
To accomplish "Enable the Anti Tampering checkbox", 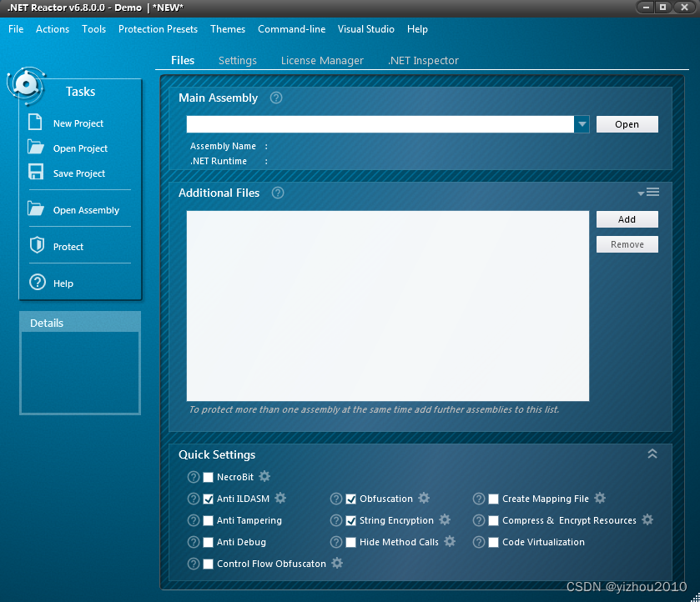I will tap(208, 521).
